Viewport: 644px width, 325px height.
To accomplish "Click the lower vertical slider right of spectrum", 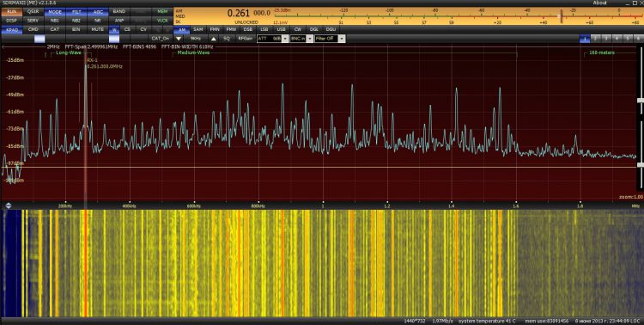I will pyautogui.click(x=640, y=164).
